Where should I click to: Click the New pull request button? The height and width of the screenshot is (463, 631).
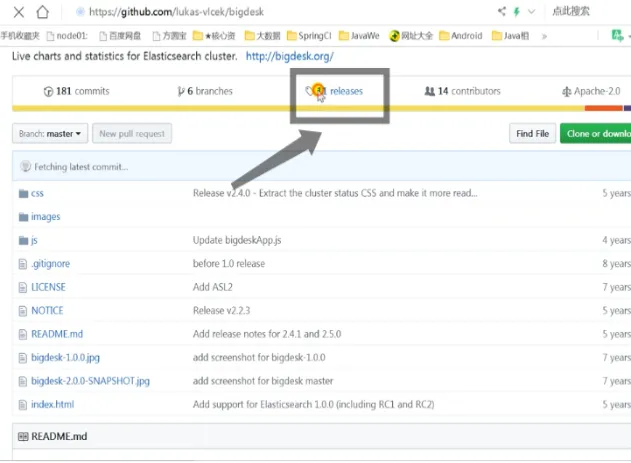pyautogui.click(x=132, y=134)
